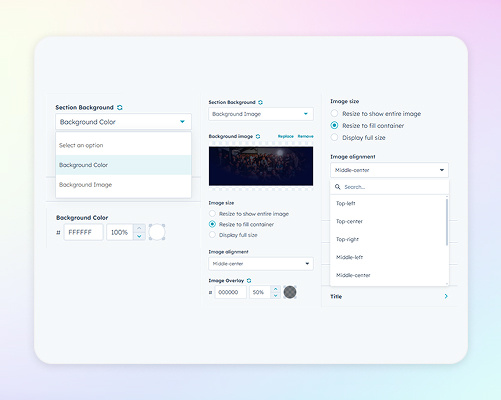Increase the Background Color opacity with the up arrow

(x=139, y=228)
